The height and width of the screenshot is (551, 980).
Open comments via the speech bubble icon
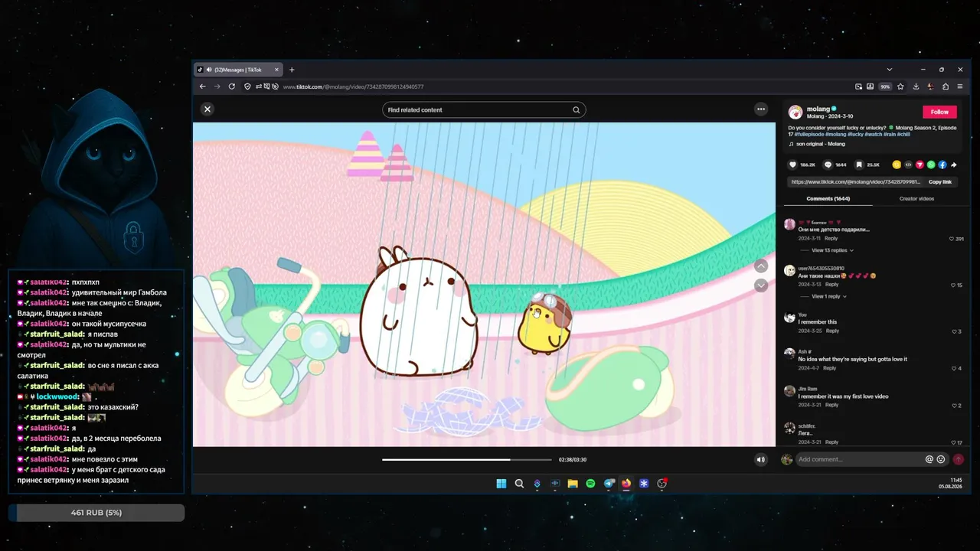pyautogui.click(x=828, y=165)
